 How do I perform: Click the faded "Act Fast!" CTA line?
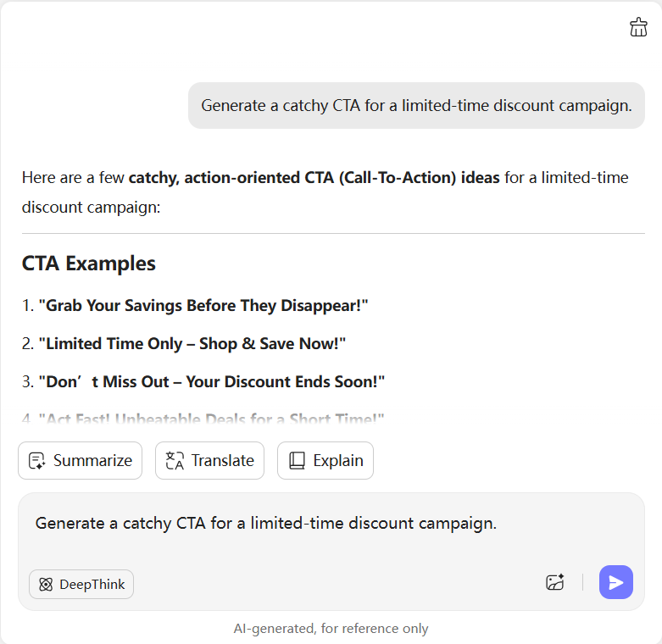pyautogui.click(x=210, y=419)
